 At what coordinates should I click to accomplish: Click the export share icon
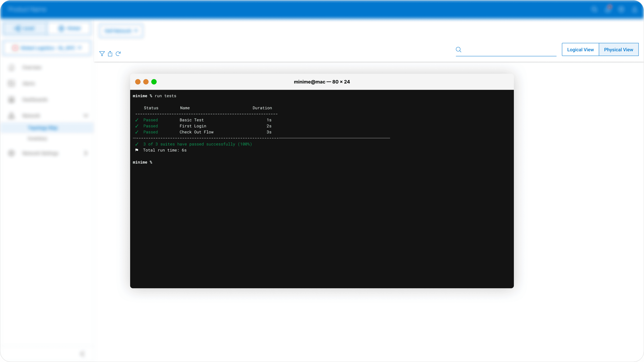pos(110,53)
